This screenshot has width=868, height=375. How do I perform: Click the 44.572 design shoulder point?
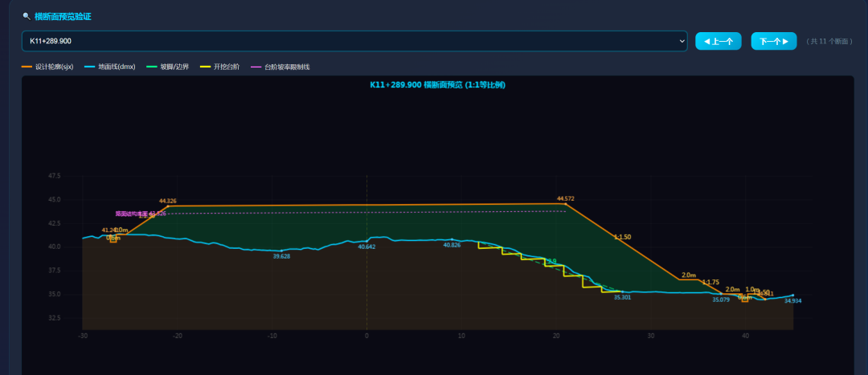click(565, 204)
